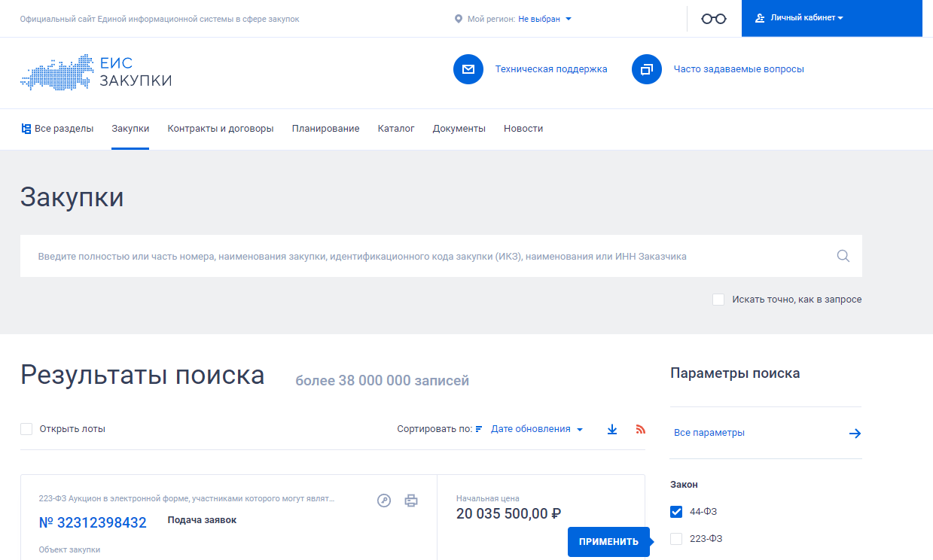The height and width of the screenshot is (560, 933).
Task: Print the first procurement via the printer icon
Action: click(x=411, y=500)
